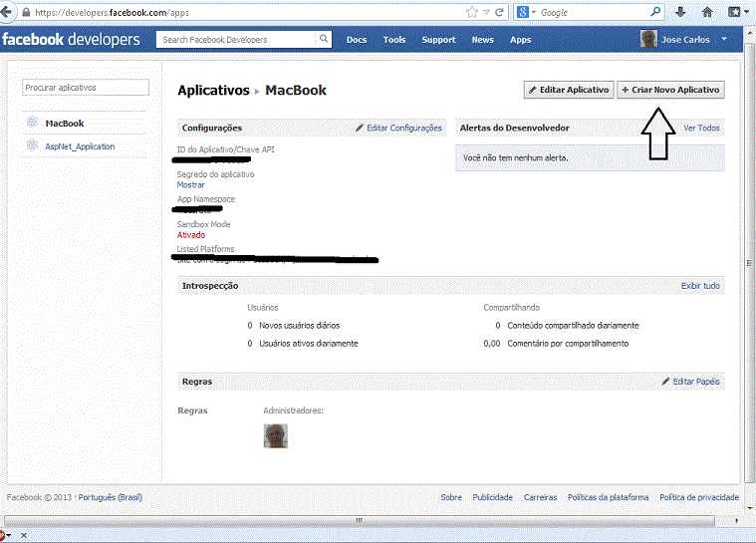Image resolution: width=756 pixels, height=543 pixels.
Task: Click the bookmark star icon in address bar
Action: (x=472, y=12)
